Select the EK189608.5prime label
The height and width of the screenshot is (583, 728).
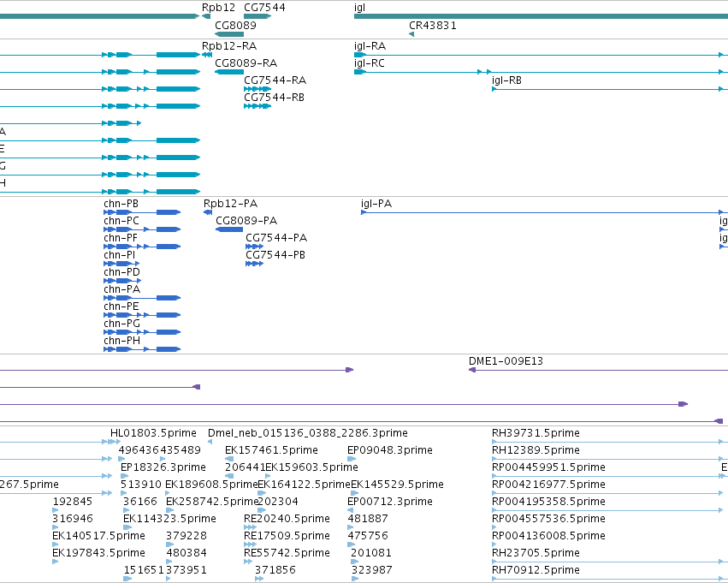[211, 485]
